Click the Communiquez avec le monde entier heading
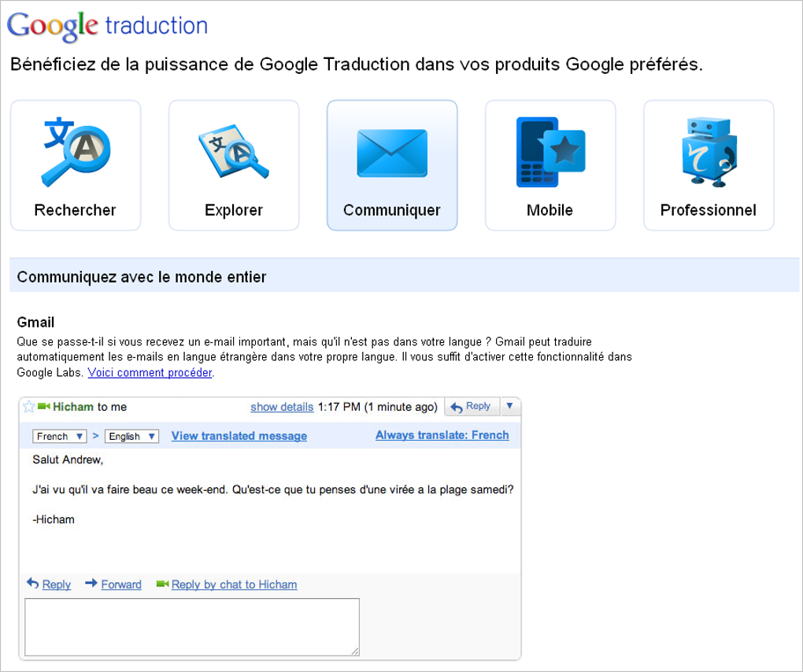 (142, 277)
